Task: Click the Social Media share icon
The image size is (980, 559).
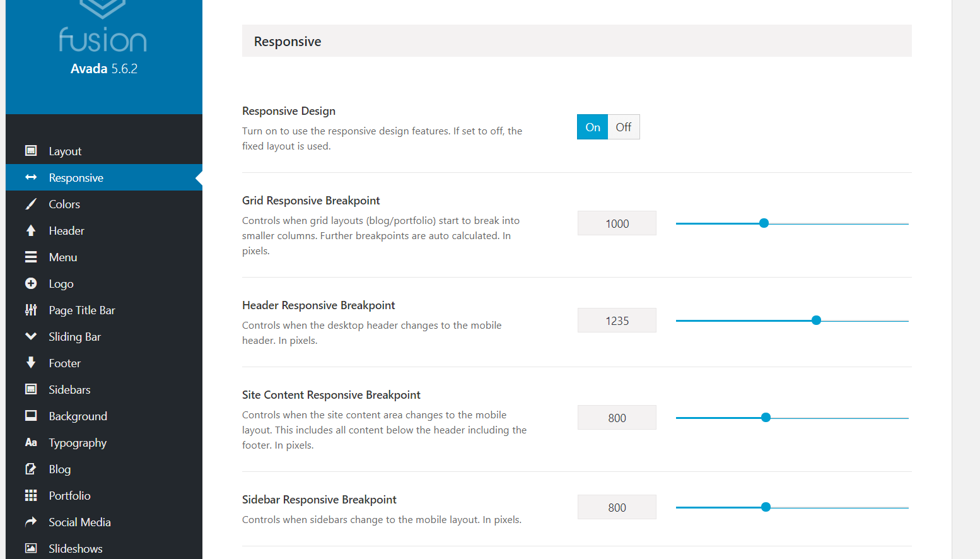Action: tap(31, 522)
